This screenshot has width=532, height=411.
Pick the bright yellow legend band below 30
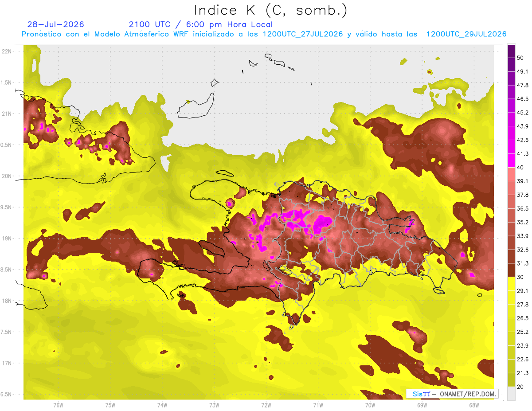pyautogui.click(x=512, y=284)
